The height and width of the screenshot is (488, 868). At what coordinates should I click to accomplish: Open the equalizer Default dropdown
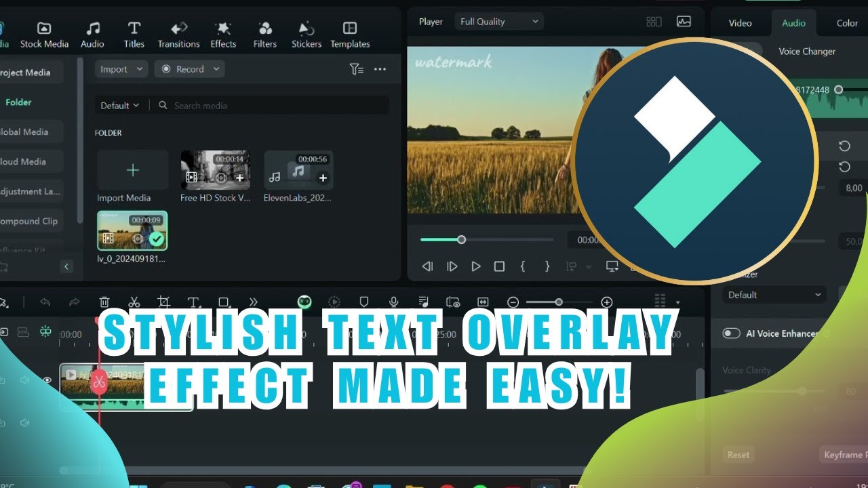(774, 295)
